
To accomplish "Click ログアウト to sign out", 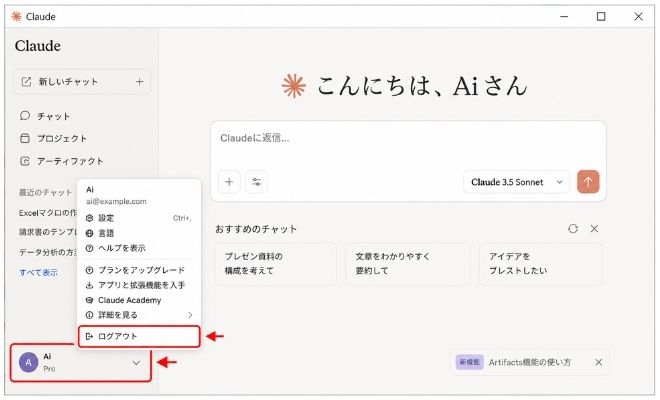I will pyautogui.click(x=139, y=336).
